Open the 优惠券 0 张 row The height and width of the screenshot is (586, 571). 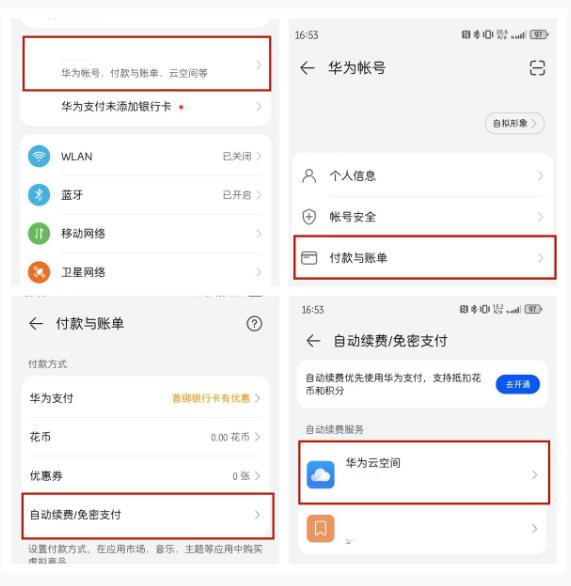[x=145, y=476]
